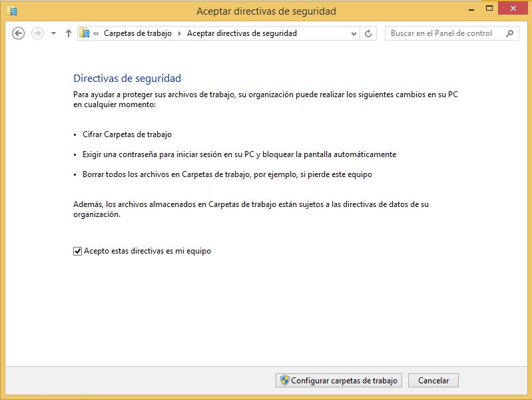Select Aceptar directivas de seguridad breadcrumb
The height and width of the screenshot is (400, 532).
pos(242,33)
